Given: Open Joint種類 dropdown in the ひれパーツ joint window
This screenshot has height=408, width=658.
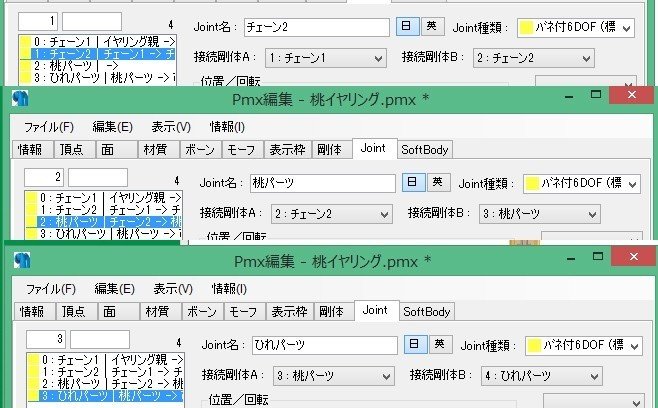Looking at the screenshot, I should point(583,346).
